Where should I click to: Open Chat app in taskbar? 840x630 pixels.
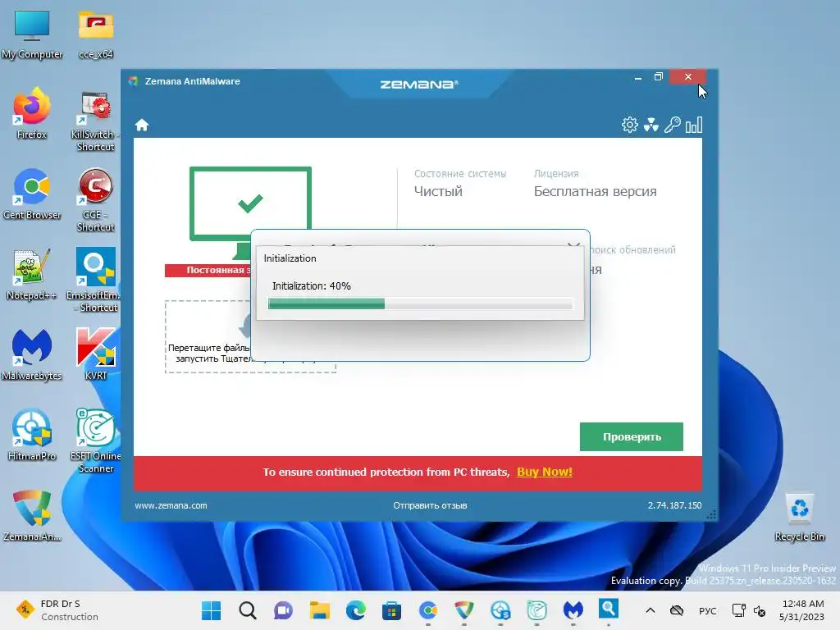[283, 610]
